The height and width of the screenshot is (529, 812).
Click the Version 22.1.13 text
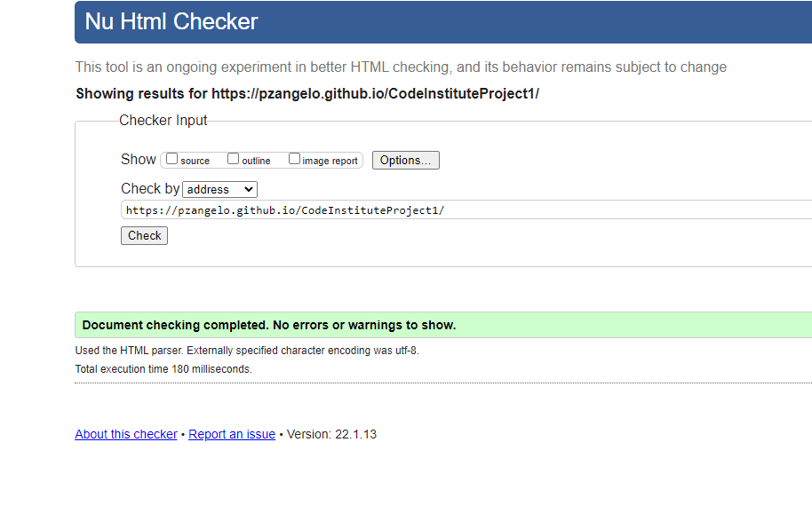pos(331,434)
